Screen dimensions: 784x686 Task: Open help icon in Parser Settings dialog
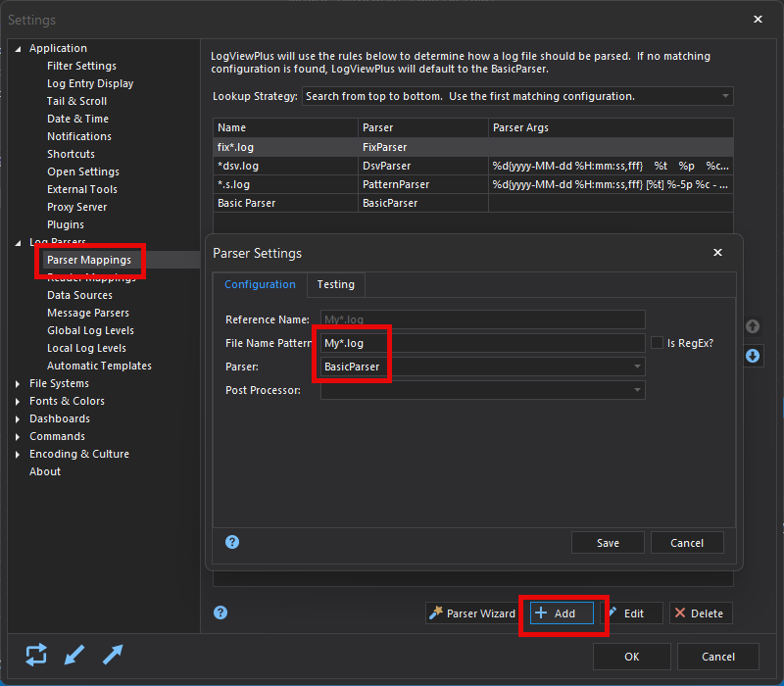(x=232, y=542)
